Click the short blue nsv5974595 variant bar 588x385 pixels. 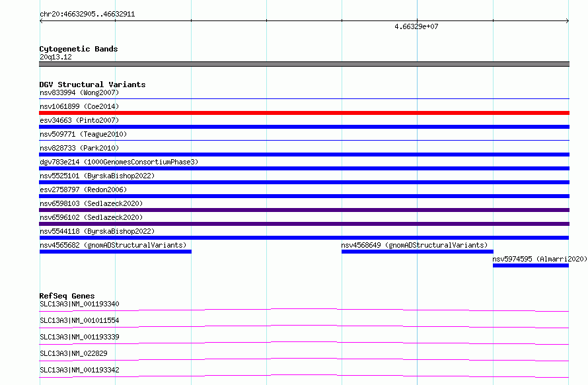point(531,265)
